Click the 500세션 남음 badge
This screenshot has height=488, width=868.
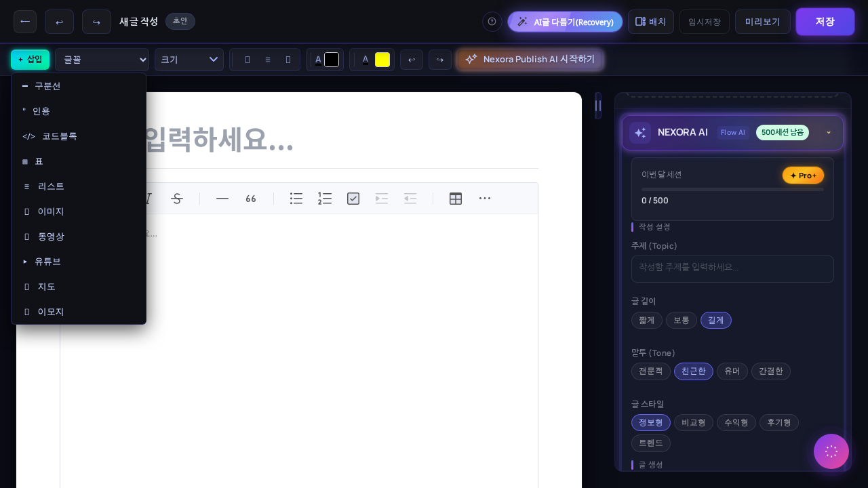(783, 133)
